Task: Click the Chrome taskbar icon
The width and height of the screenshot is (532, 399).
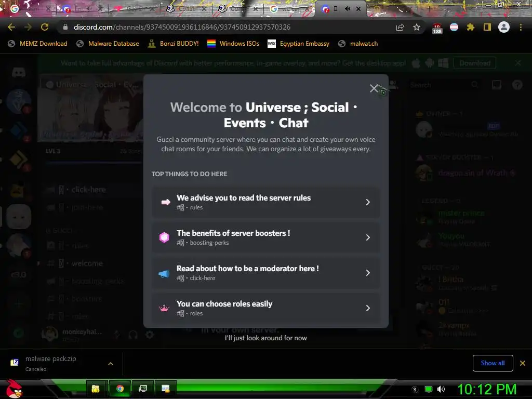Action: point(119,389)
